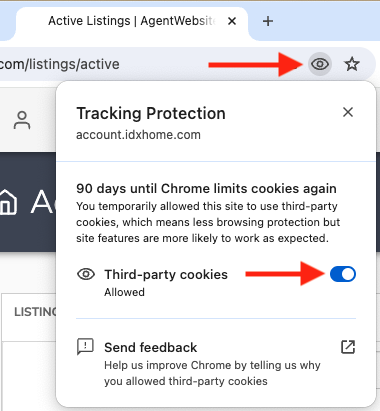This screenshot has width=380, height=411.
Task: Select the LISTING column header
Action: pos(35,312)
